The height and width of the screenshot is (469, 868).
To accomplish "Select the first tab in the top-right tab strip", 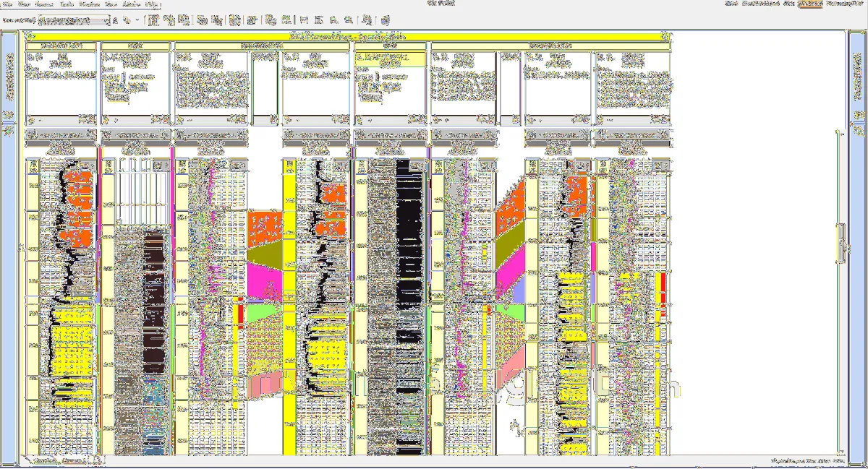I will pos(733,4).
